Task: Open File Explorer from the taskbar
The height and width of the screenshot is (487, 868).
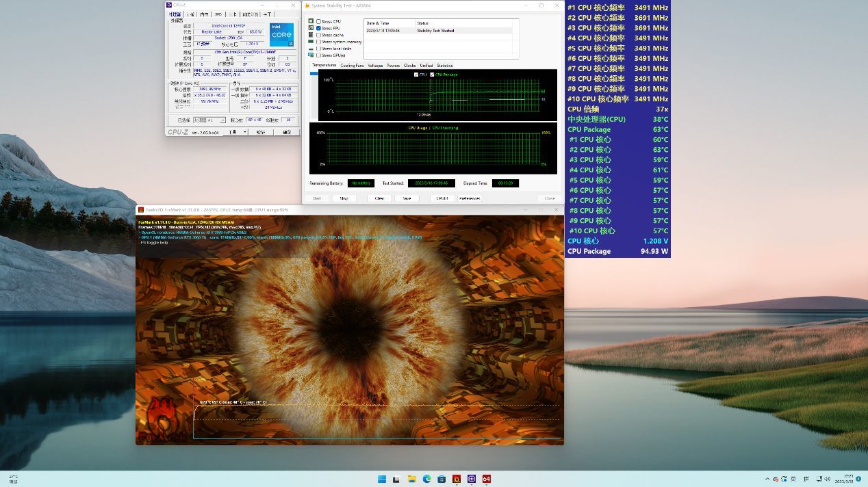Action: pos(412,479)
